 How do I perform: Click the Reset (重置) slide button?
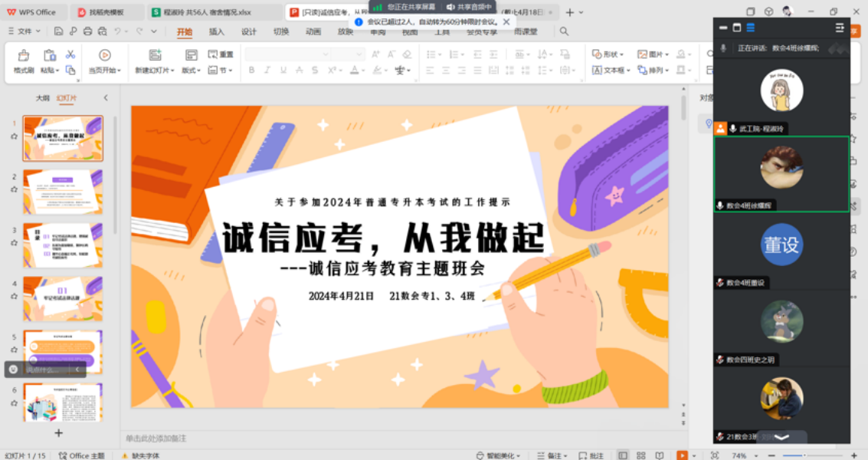pyautogui.click(x=221, y=54)
